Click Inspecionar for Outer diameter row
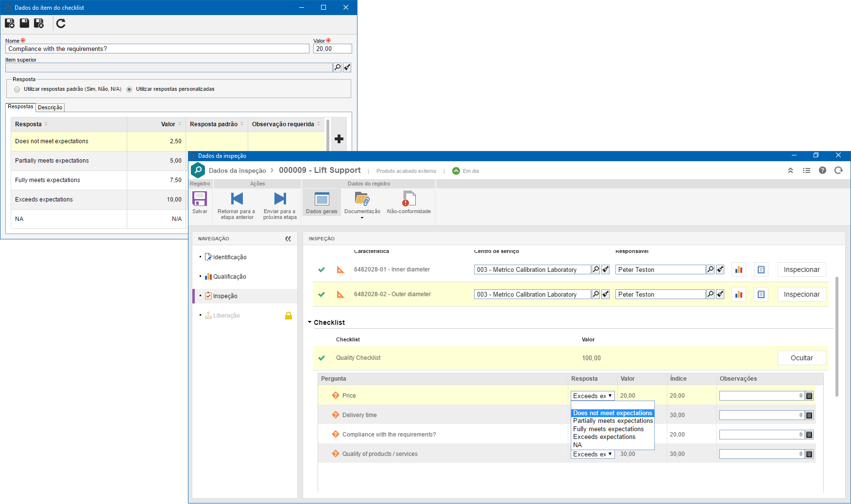The height and width of the screenshot is (504, 851). point(801,294)
